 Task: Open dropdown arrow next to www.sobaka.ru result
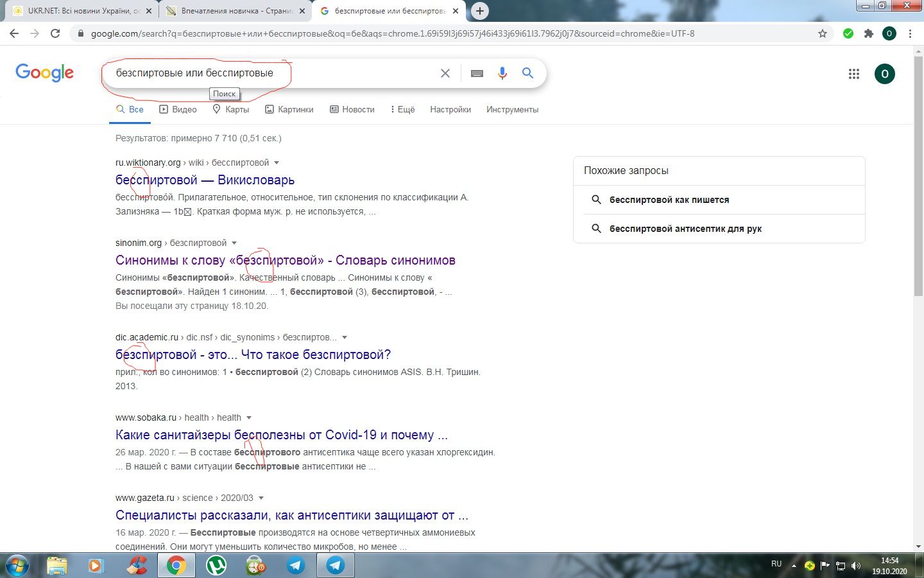(249, 417)
